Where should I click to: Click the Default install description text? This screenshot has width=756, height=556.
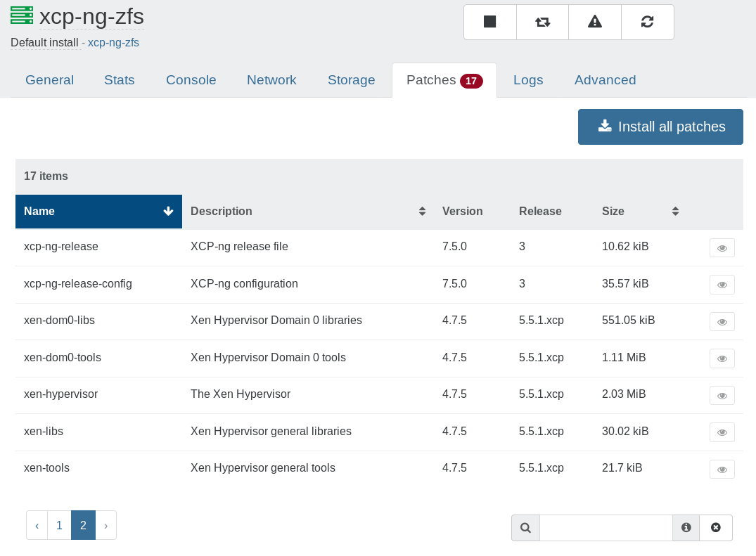pyautogui.click(x=44, y=42)
